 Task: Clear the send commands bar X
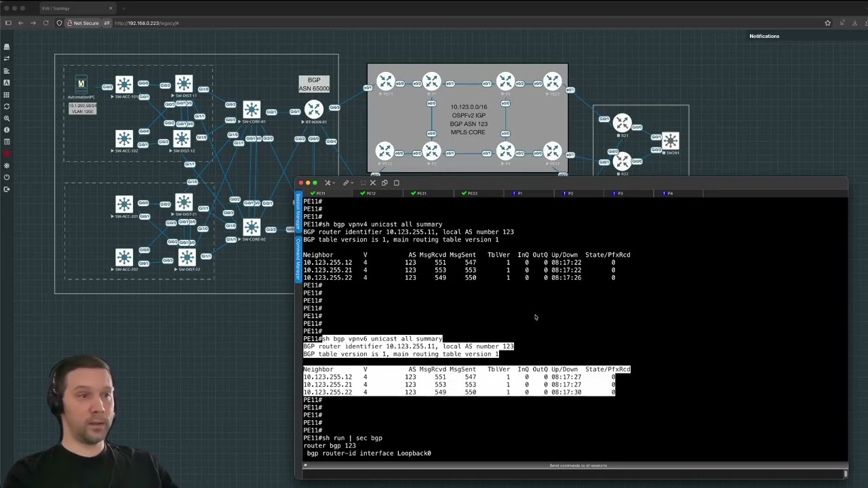tap(305, 465)
